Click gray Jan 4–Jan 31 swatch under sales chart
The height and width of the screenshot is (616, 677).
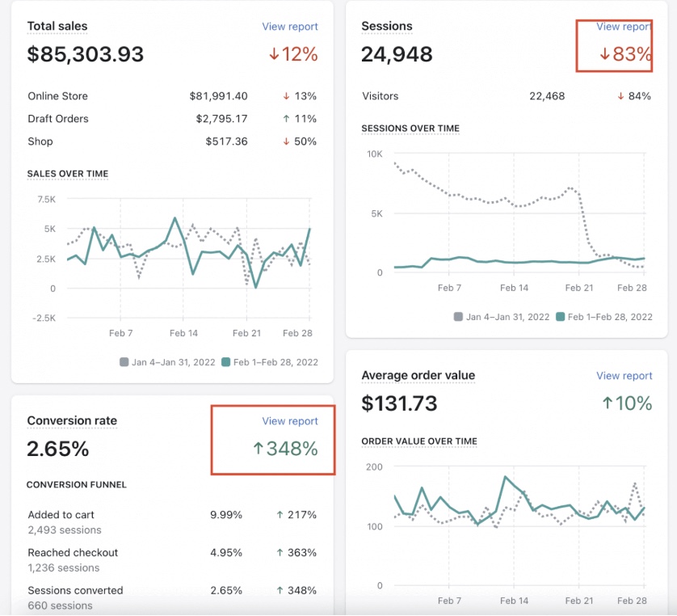[124, 362]
